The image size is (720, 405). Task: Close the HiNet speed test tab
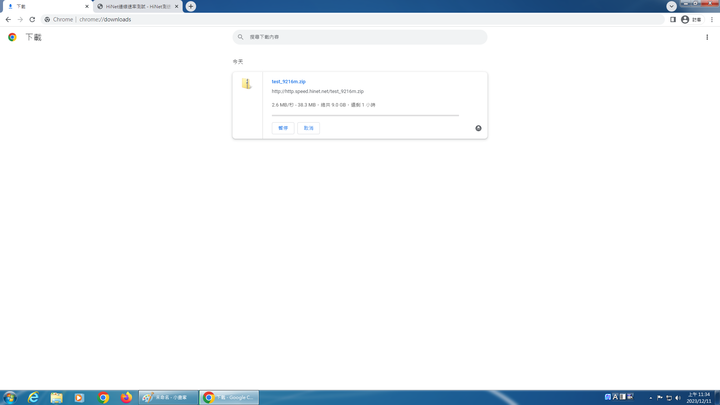pos(176,6)
